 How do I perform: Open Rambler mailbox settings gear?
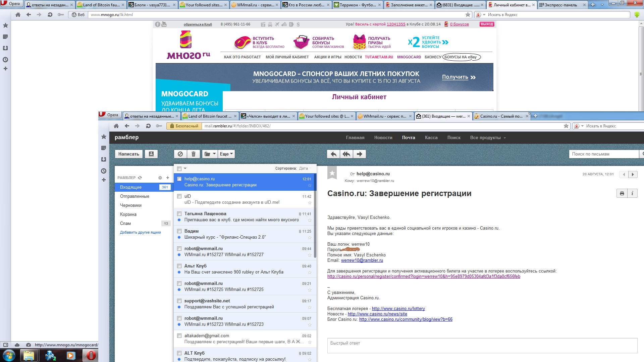[160, 178]
